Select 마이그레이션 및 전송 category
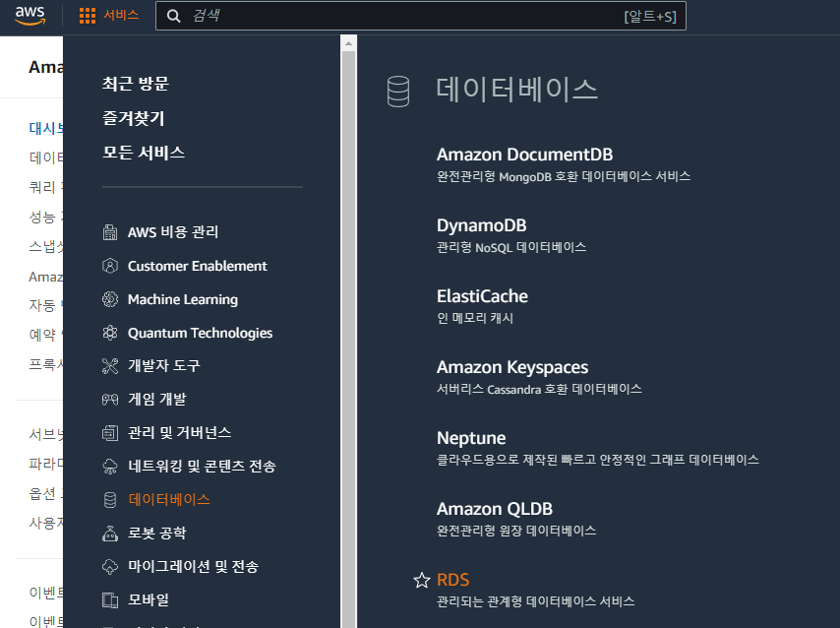The height and width of the screenshot is (628, 840). 193,567
